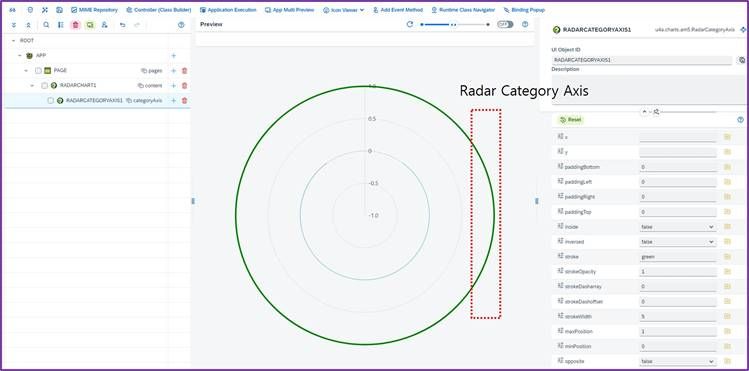Add child to PAGE using plus icon
749x371 pixels.
pos(173,71)
